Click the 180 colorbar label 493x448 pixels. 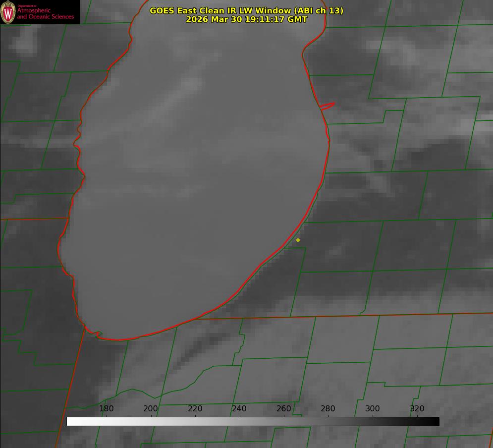coord(106,408)
